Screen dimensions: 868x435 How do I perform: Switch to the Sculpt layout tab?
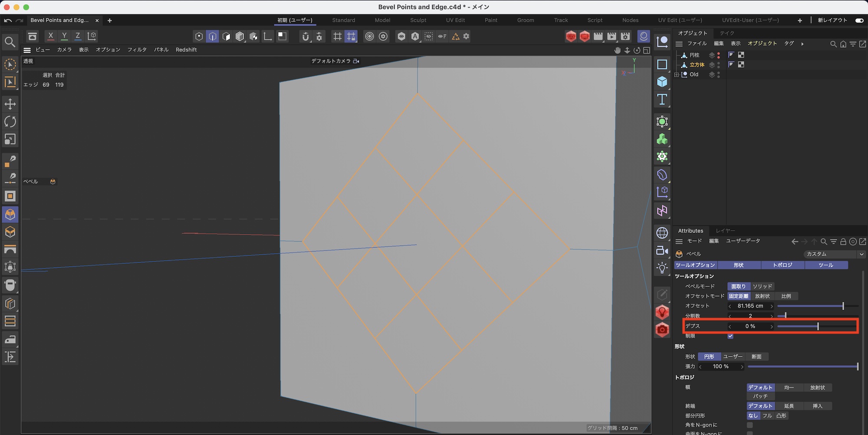point(418,20)
